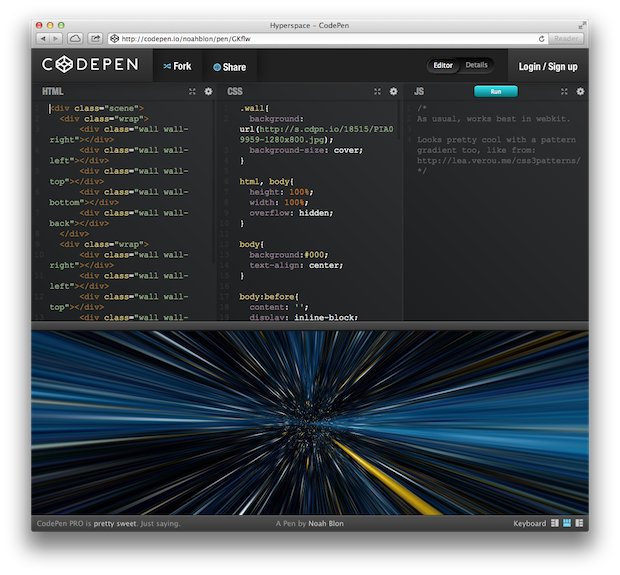Run the JavaScript code
The height and width of the screenshot is (575, 620).
(496, 91)
